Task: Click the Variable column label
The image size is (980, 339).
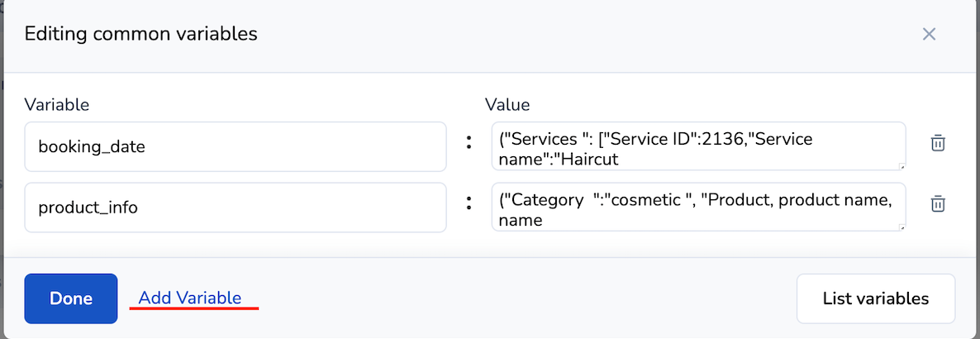Action: [57, 104]
